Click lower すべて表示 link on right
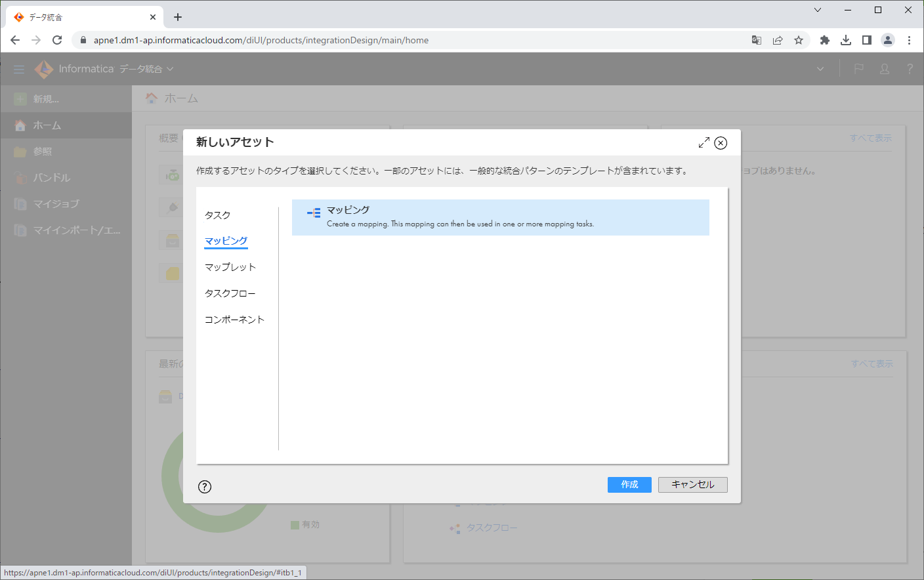Screen dimensions: 924x580 [872, 363]
